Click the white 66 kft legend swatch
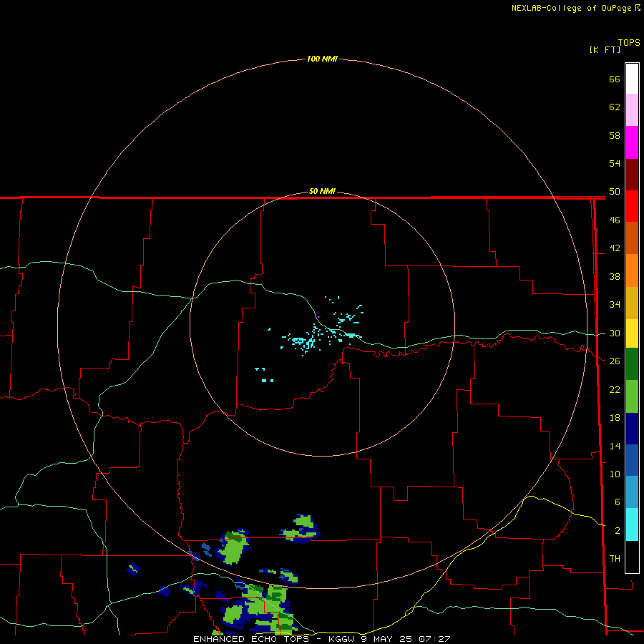Viewport: 644px width, 644px height. coord(632,79)
